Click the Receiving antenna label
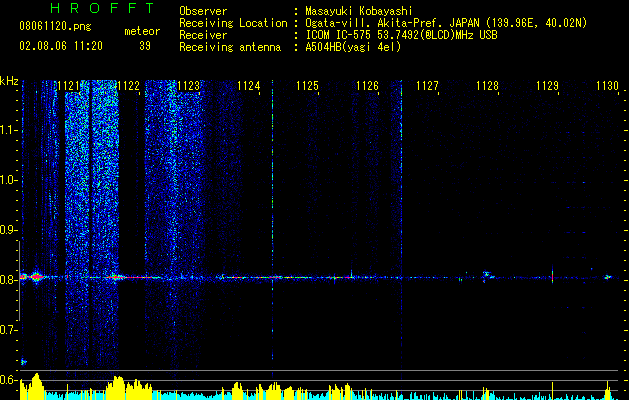The image size is (629, 400). click(230, 47)
